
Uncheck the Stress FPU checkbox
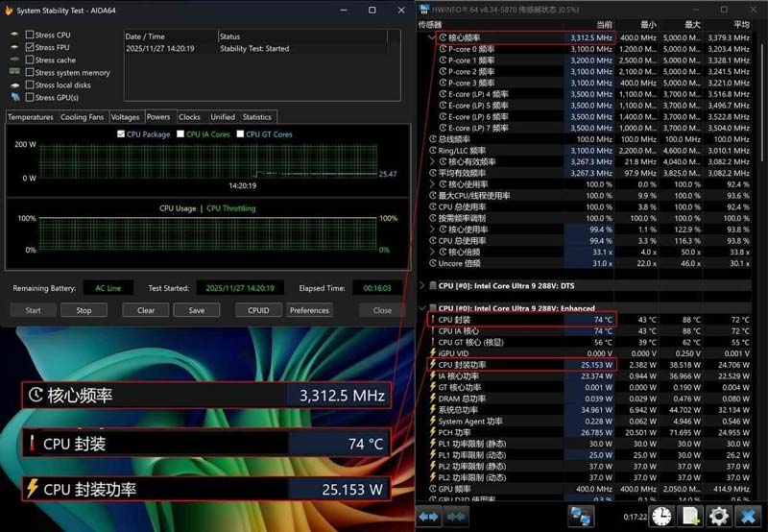[30, 47]
